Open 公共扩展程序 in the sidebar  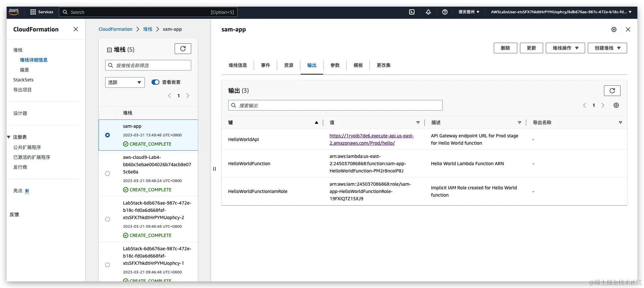click(27, 147)
